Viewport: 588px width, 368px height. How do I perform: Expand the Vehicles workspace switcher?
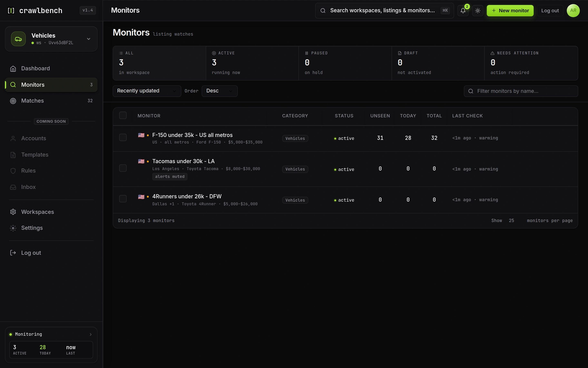point(51,39)
